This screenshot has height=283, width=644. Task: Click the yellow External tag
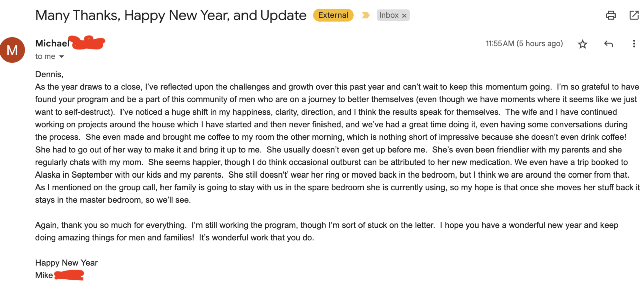(333, 15)
